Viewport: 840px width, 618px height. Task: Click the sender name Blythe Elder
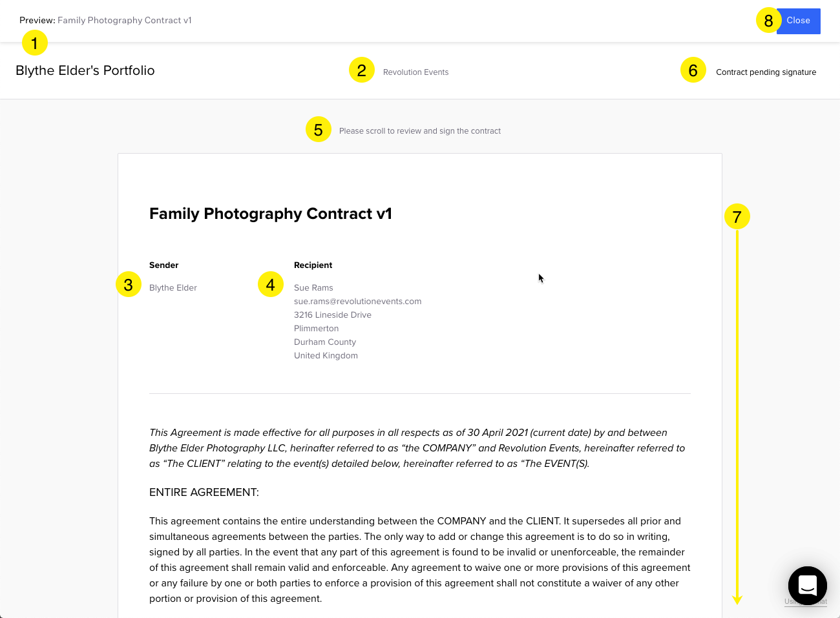click(x=173, y=288)
